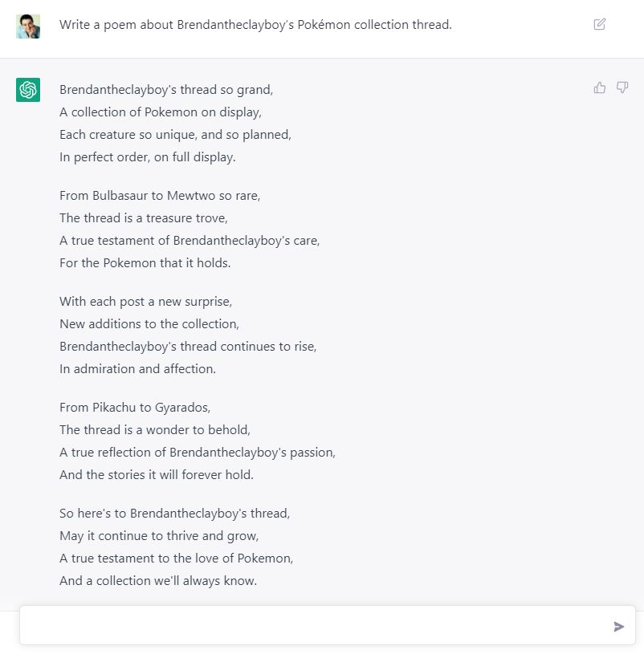Click the line "From Bulbasaur to Mewtwo so rare,"

coord(160,196)
